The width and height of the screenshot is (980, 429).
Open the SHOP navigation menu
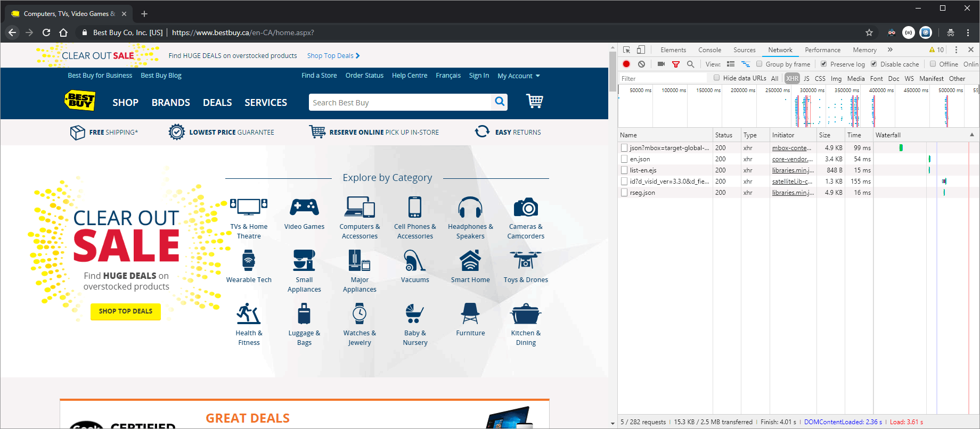click(126, 102)
